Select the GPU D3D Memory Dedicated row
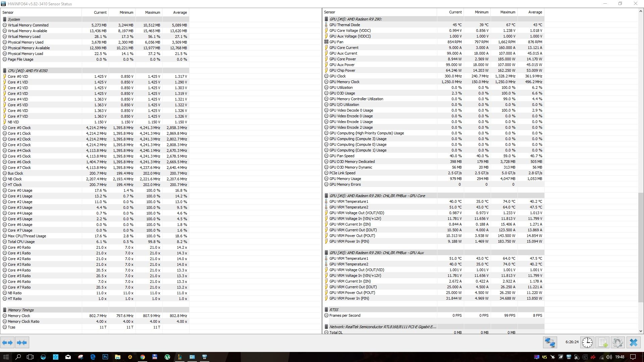The height and width of the screenshot is (362, 644). pyautogui.click(x=433, y=162)
